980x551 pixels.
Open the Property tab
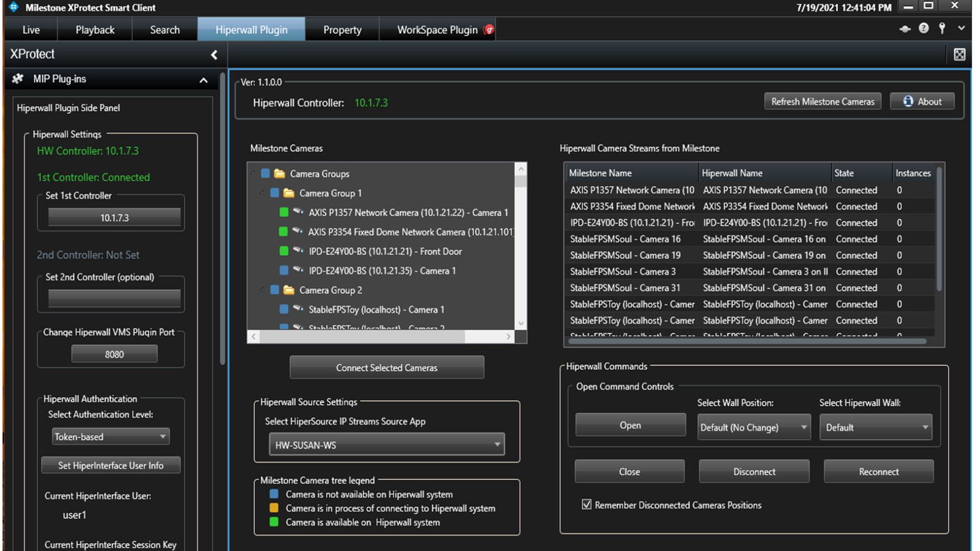pos(342,30)
